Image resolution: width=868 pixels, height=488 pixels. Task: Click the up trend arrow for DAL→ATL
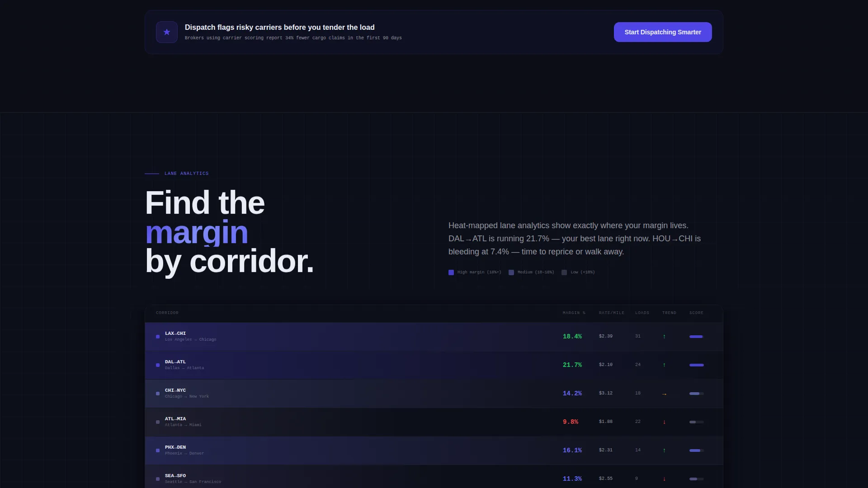pos(664,365)
